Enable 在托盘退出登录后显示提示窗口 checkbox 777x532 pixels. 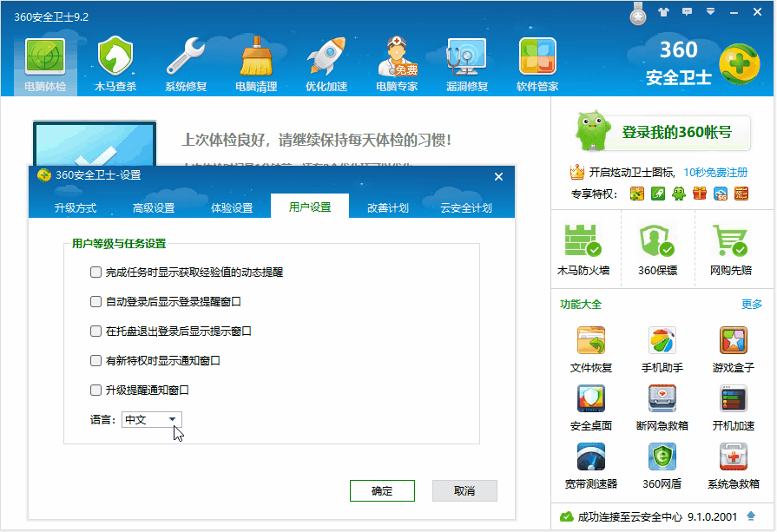pyautogui.click(x=95, y=331)
